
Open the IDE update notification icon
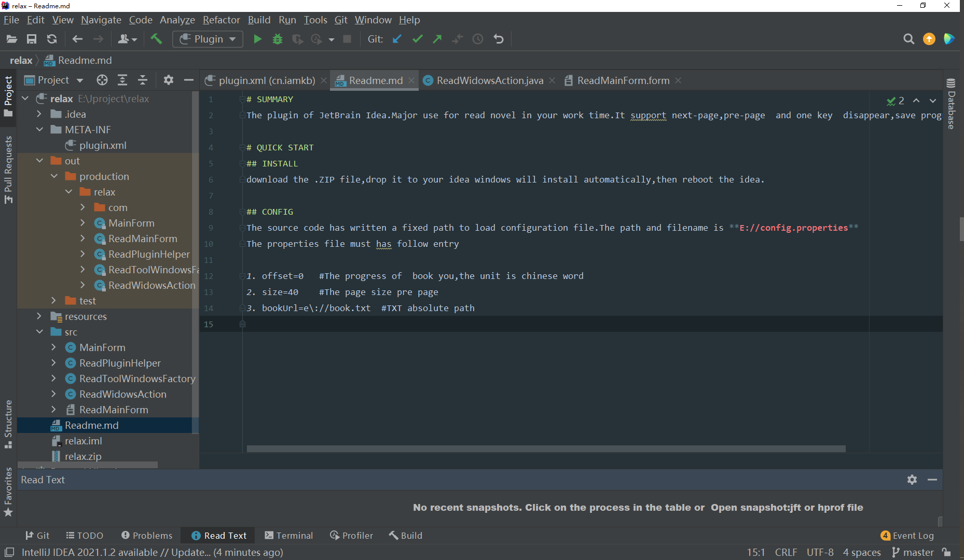pyautogui.click(x=929, y=39)
